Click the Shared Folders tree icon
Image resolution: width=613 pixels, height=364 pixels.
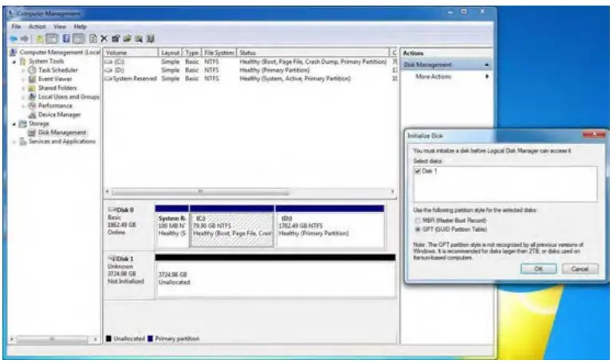33,88
